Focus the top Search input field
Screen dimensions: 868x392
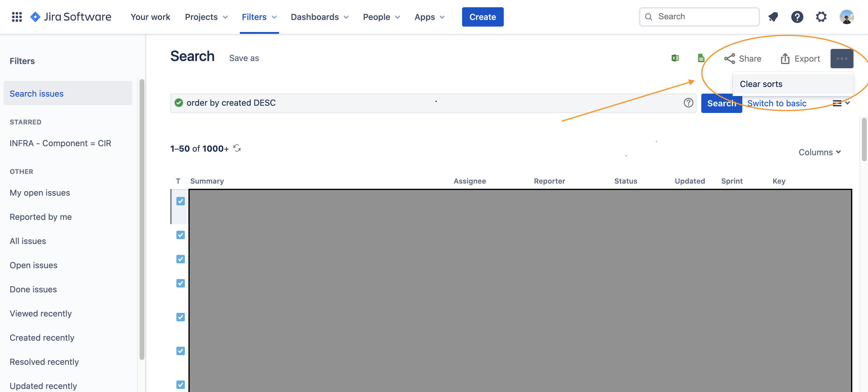[x=699, y=17]
